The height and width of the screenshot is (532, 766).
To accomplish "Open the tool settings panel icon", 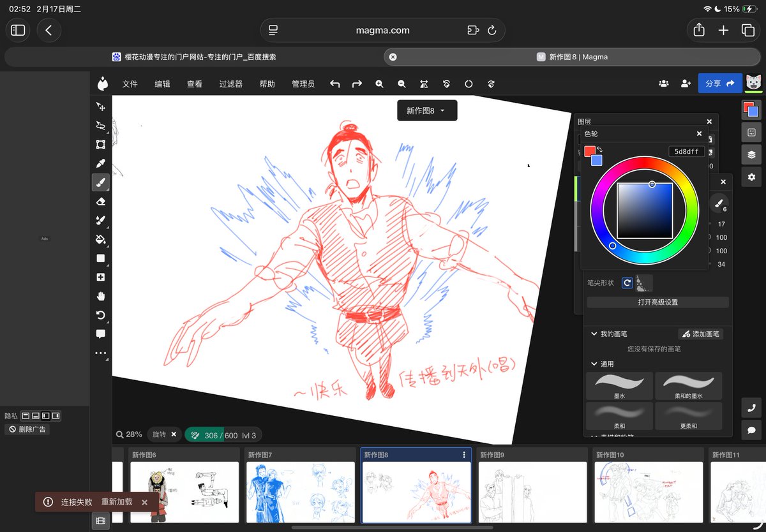I will coord(751,132).
